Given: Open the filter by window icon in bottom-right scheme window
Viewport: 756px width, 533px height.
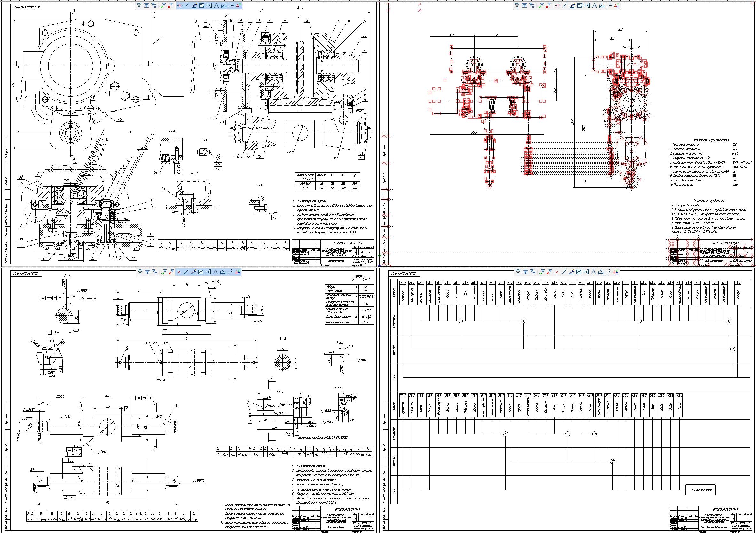Looking at the screenshot, I should pyautogui.click(x=525, y=272).
